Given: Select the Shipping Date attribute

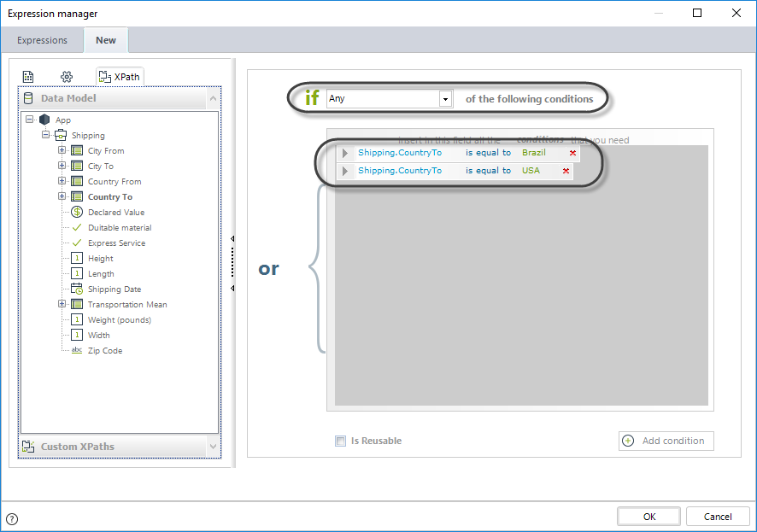Looking at the screenshot, I should coord(114,289).
